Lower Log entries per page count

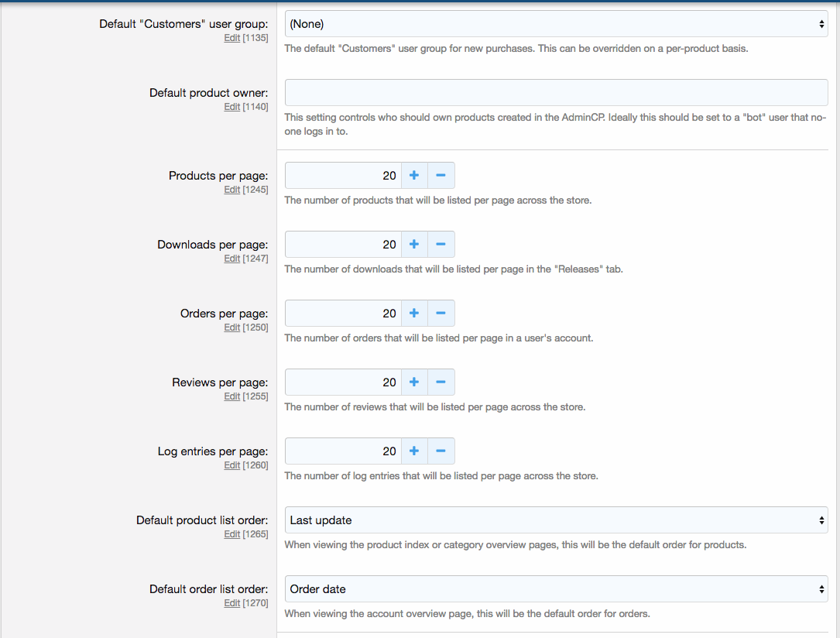pos(441,451)
